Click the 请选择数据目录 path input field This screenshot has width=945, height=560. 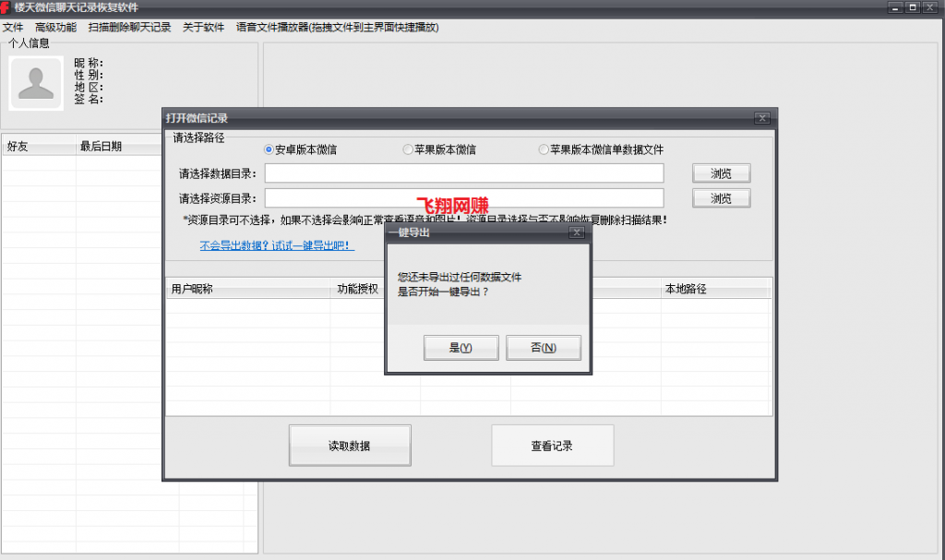coord(463,173)
